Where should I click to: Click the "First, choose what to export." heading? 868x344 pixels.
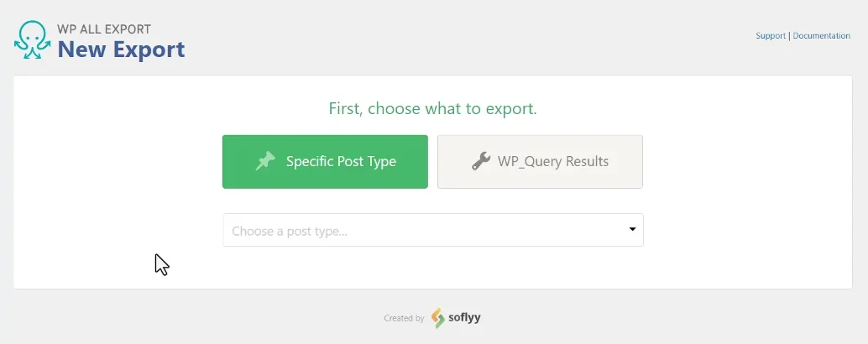tap(433, 108)
